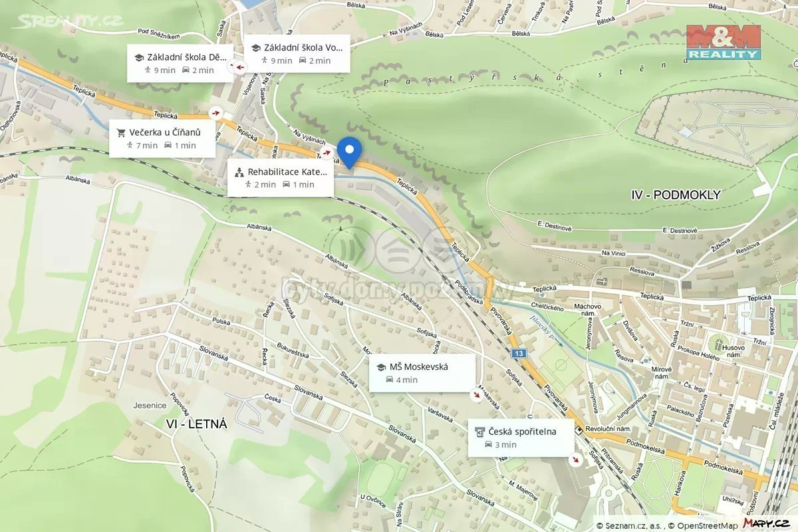Click the ATM icon beside Česká spořitelna
Image resolution: width=798 pixels, height=532 pixels.
[479, 432]
